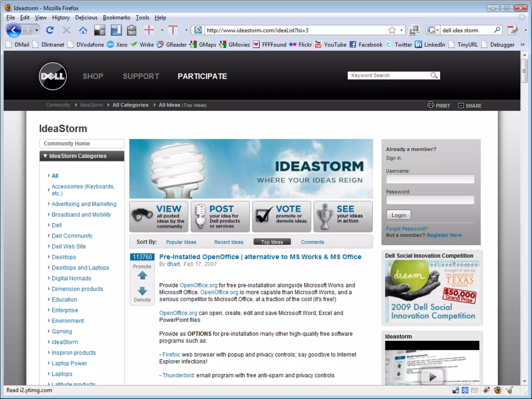The height and width of the screenshot is (399, 532).
Task: Expand the Dell Community category arrow
Action: pos(49,236)
